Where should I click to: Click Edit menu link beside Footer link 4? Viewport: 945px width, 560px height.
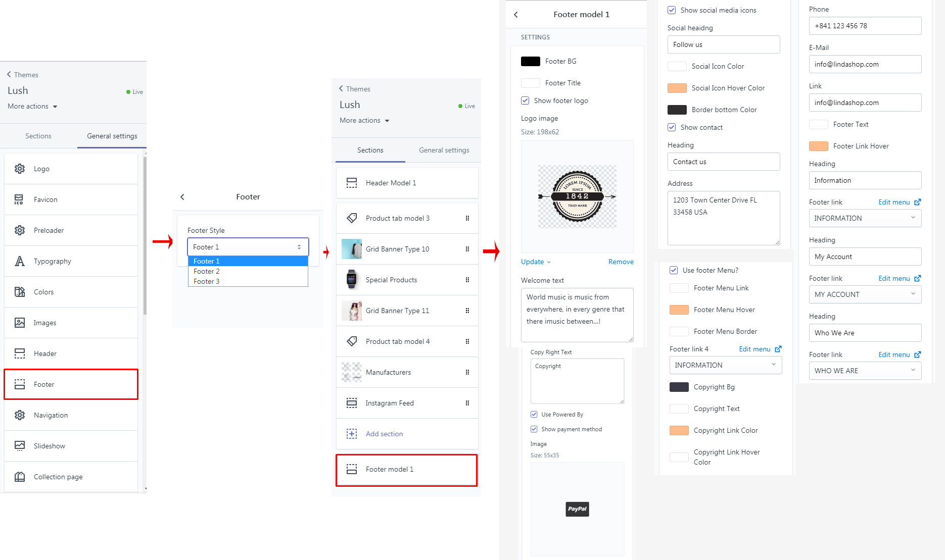point(755,349)
